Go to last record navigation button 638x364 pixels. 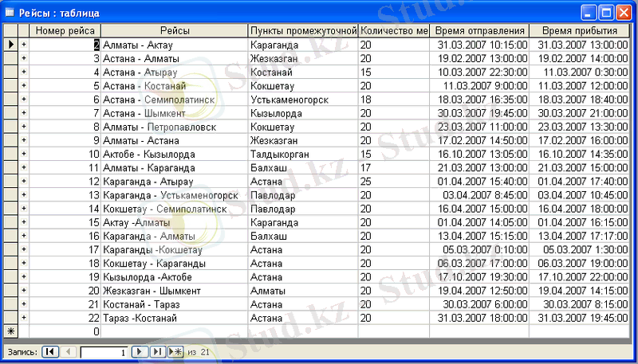tap(156, 351)
